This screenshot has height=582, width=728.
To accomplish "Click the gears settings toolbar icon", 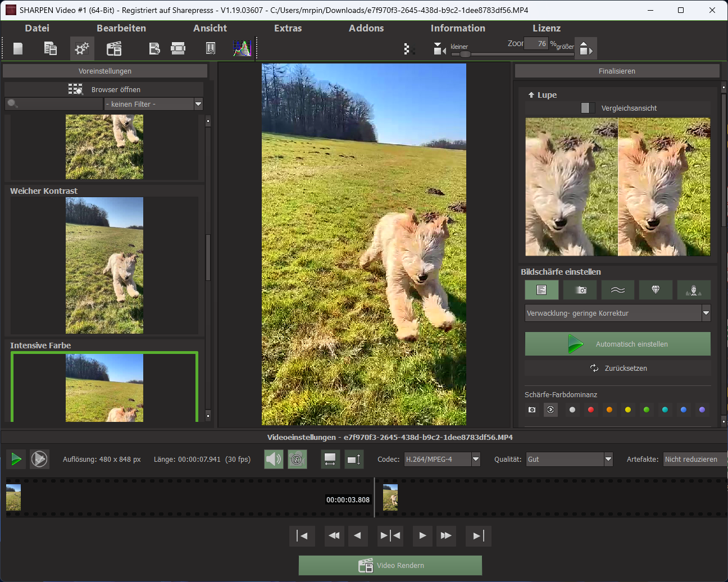I will 82,48.
